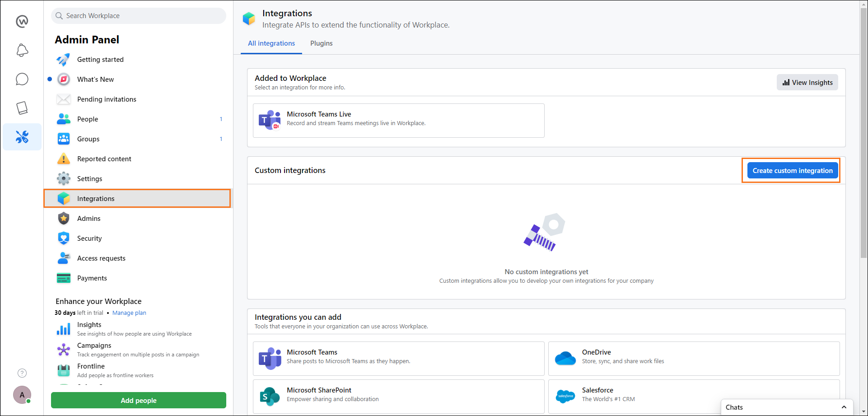The width and height of the screenshot is (868, 416).
Task: Click the People icon in Admin Panel
Action: tap(64, 119)
